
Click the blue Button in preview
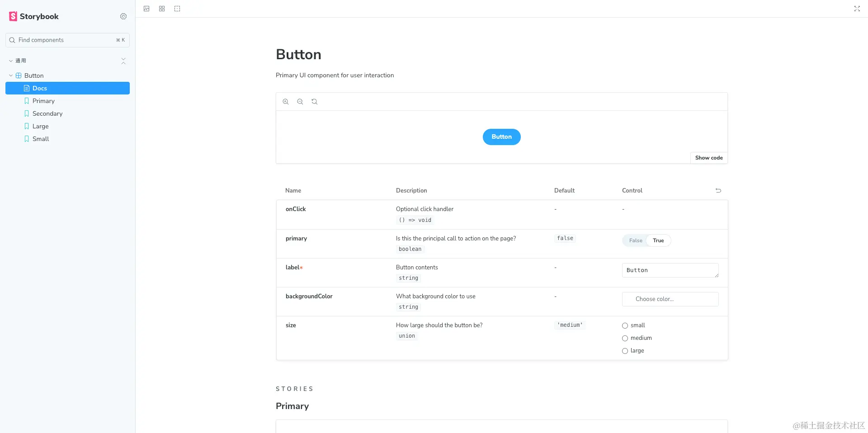[502, 137]
